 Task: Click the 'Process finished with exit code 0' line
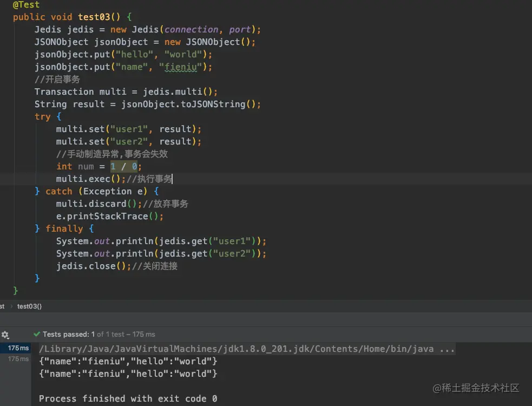(x=128, y=398)
